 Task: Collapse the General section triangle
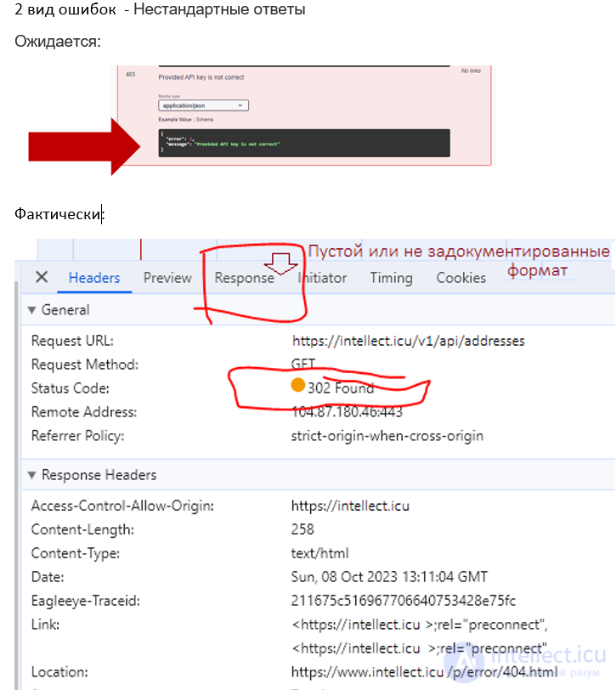(x=31, y=310)
